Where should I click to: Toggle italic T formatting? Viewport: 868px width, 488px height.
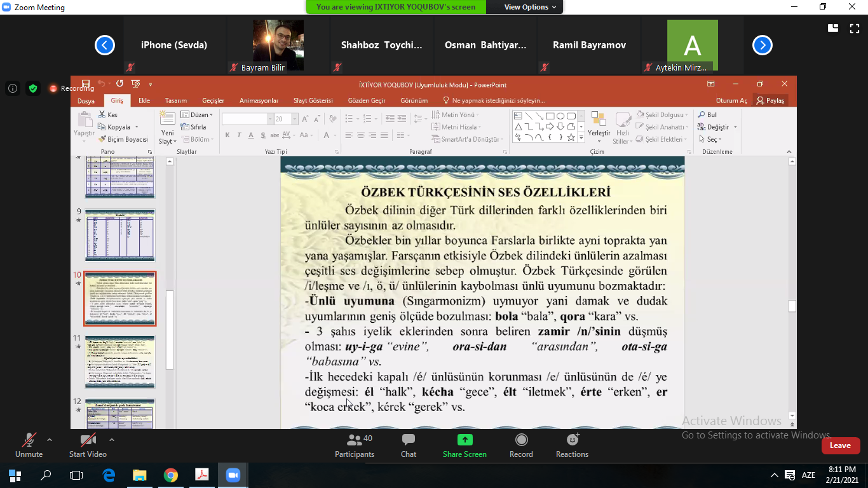point(239,135)
